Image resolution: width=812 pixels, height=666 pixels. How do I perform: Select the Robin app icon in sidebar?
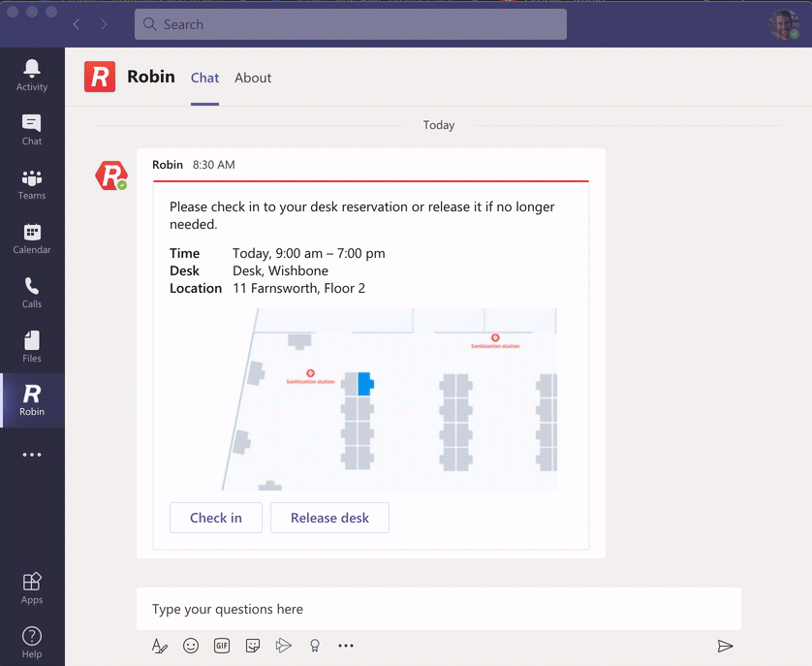(32, 399)
